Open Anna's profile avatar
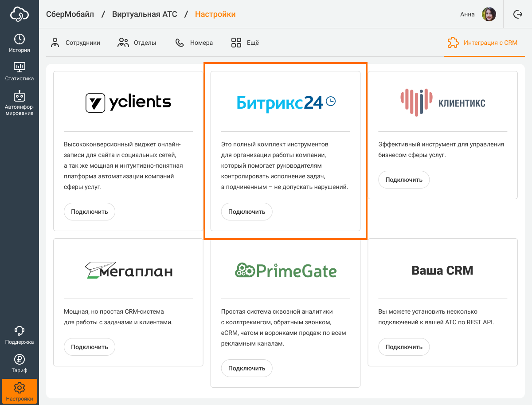 pos(489,14)
